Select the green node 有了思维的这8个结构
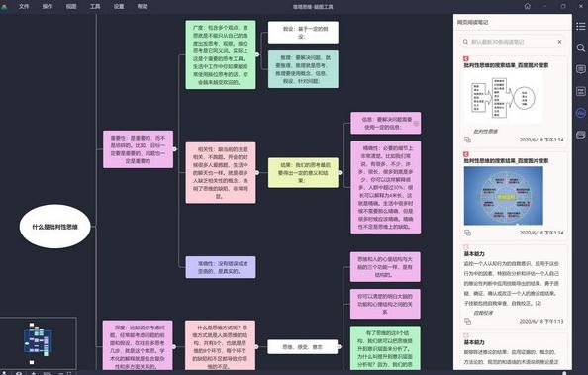Screen dimensions: 588x375 tap(385, 348)
